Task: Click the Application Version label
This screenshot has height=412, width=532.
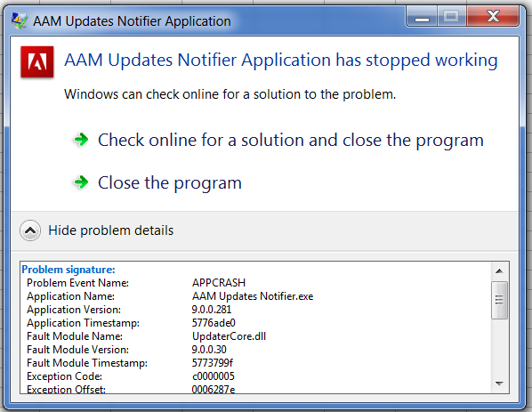Action: (x=74, y=310)
